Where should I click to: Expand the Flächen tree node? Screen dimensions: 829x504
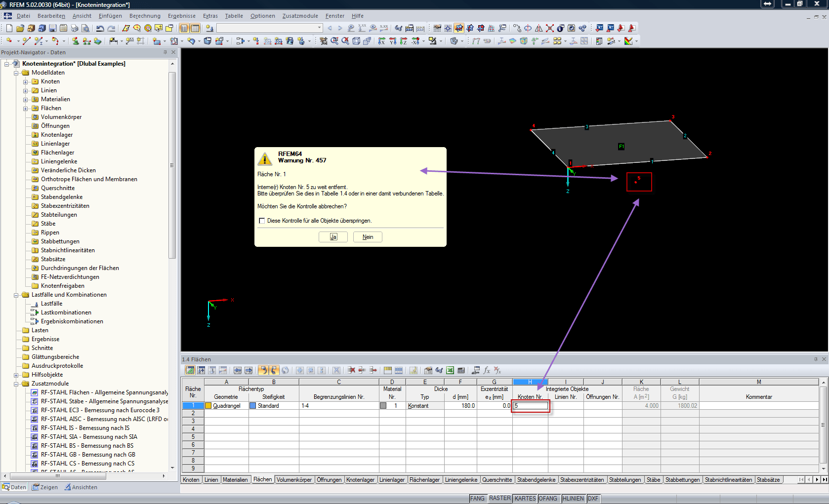[25, 108]
